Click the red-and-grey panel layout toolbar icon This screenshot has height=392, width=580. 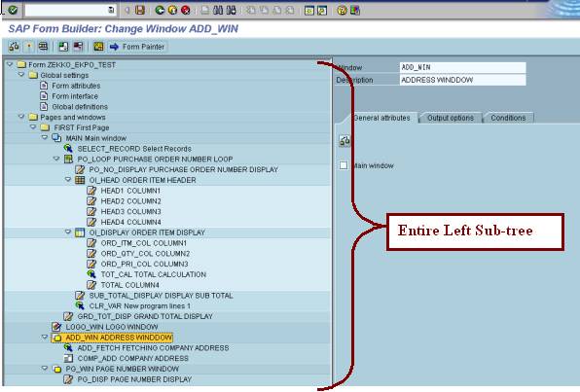coord(78,47)
